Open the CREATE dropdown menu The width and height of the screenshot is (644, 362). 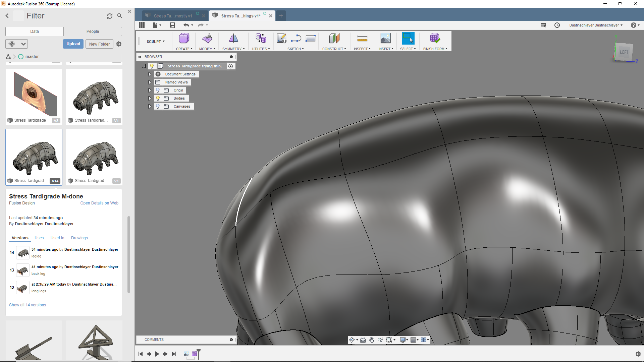tap(184, 49)
